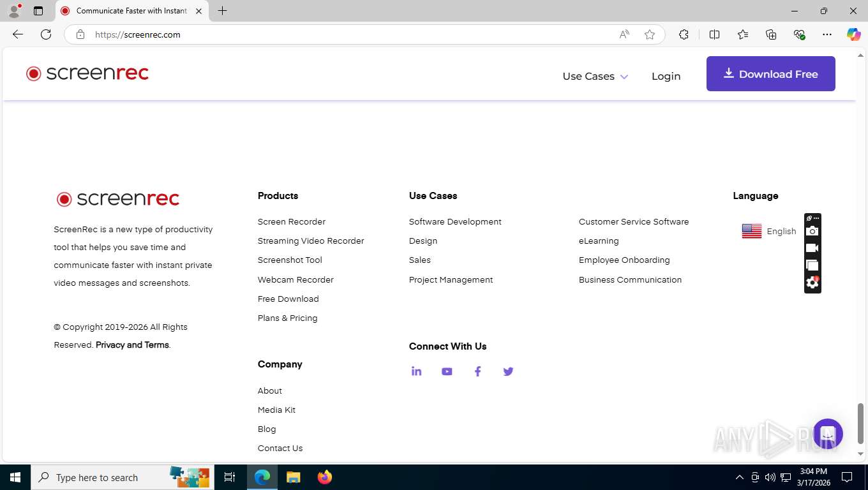The image size is (868, 490).
Task: Click the vertical page scrollbar thumb
Action: (860, 424)
